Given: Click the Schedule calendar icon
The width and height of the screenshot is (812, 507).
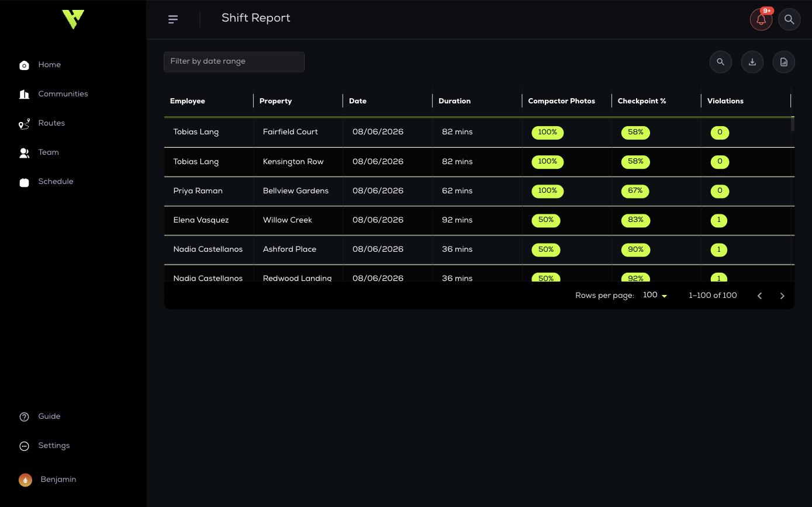Looking at the screenshot, I should point(24,182).
